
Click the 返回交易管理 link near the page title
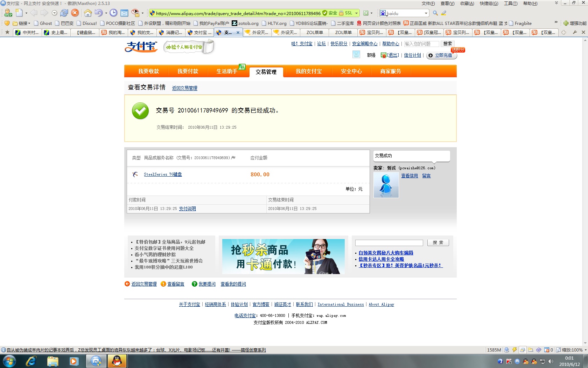click(184, 88)
